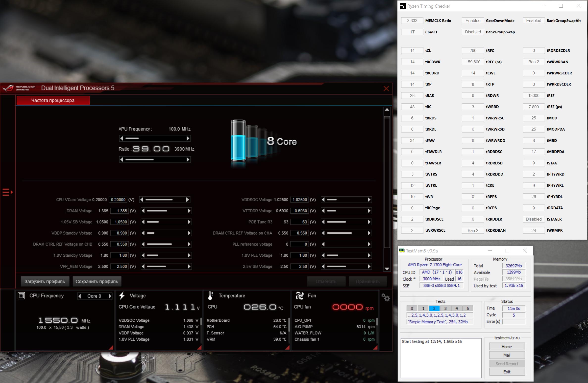
Task: Select test number 0 in TestMem5
Action: point(412,308)
